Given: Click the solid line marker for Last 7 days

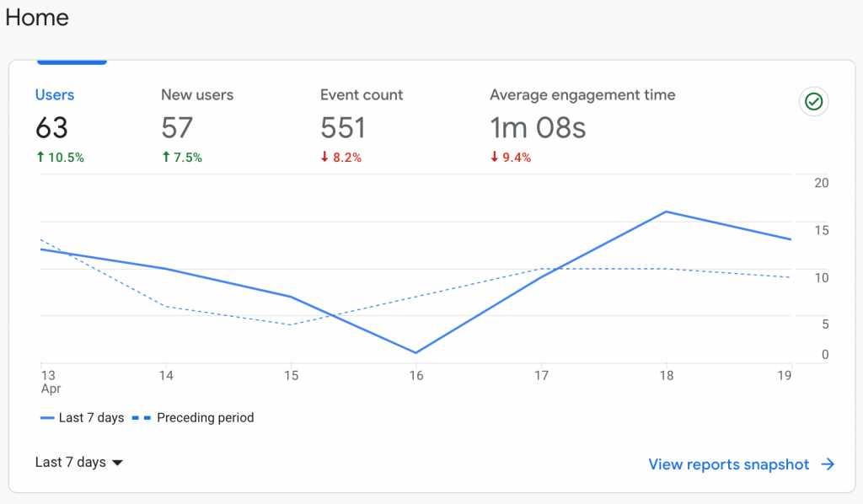Looking at the screenshot, I should point(47,417).
